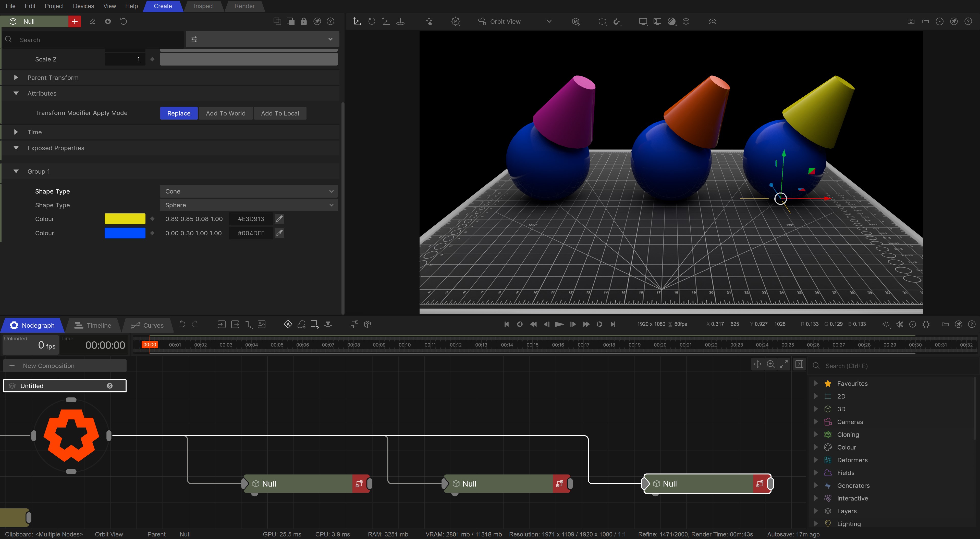Switch to the Timeline tab

click(93, 325)
